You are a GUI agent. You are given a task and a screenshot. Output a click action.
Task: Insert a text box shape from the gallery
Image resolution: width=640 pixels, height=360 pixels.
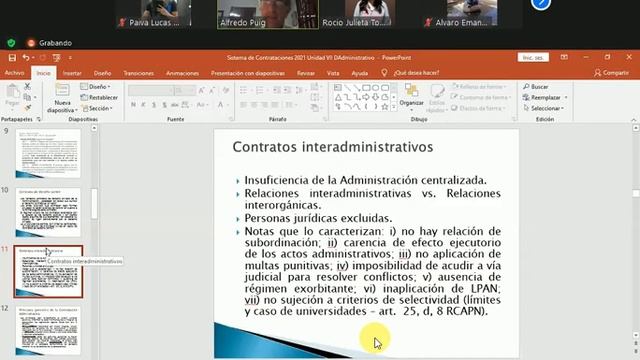pos(338,87)
